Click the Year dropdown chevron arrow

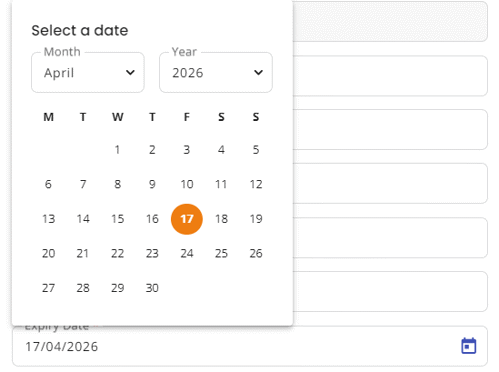[x=258, y=72]
